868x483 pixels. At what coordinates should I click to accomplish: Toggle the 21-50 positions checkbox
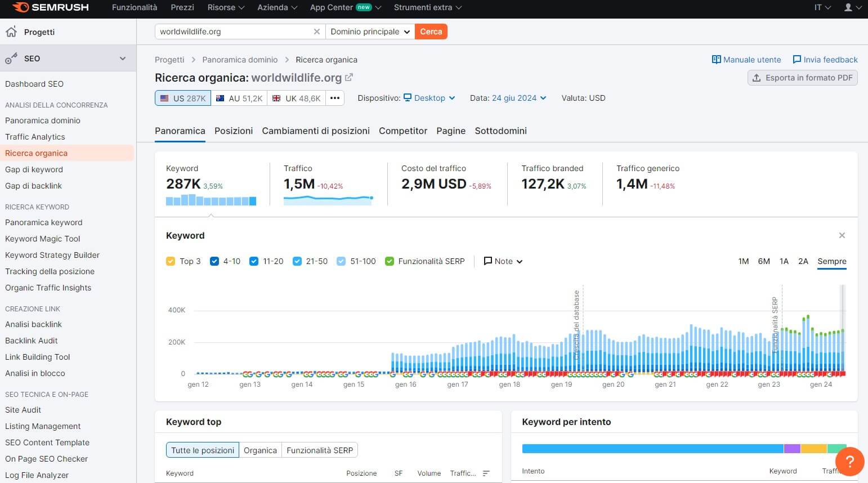pos(297,261)
